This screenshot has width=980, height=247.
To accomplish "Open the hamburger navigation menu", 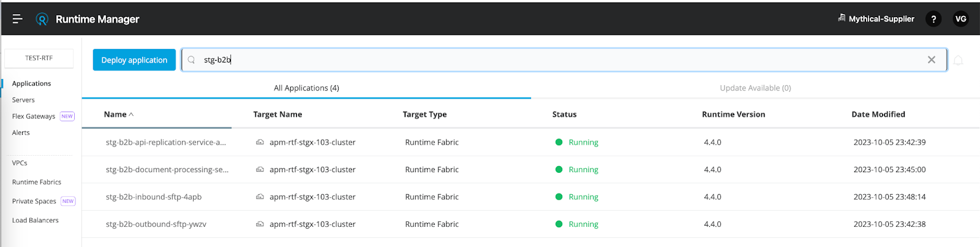I will (17, 19).
